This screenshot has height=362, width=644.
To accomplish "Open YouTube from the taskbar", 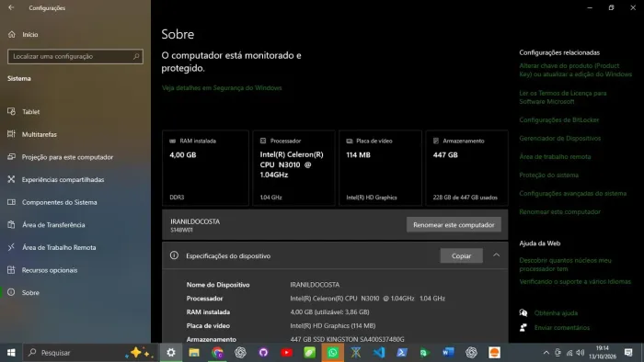I will point(287,353).
